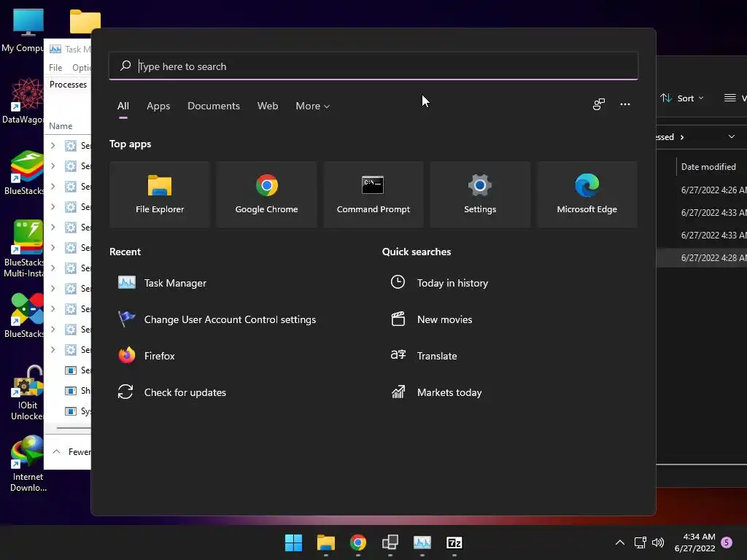Open File Explorer from Top apps
This screenshot has height=560, width=747.
click(x=160, y=194)
